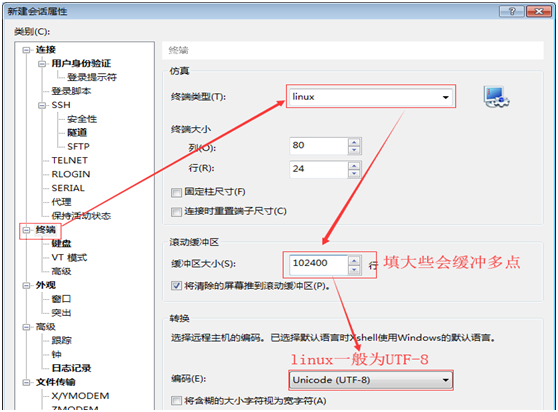Select the 文件传输 label in tree
Screen dimensions: 558x412
coord(56,382)
